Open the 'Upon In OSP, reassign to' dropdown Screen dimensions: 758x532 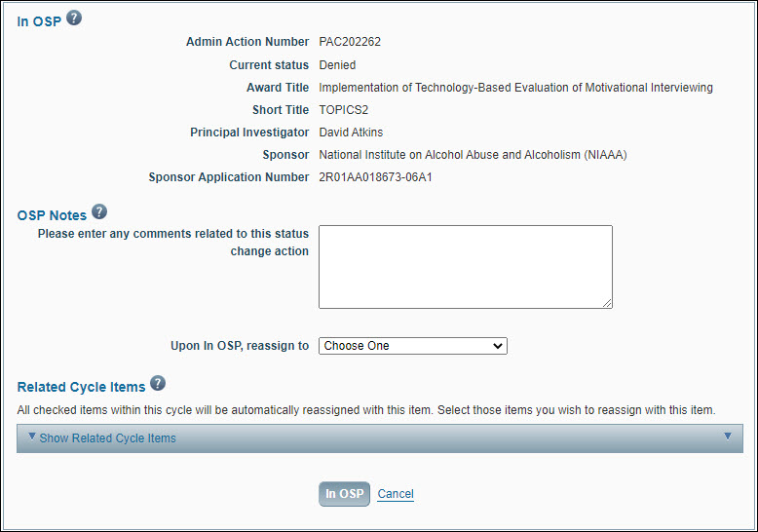click(x=413, y=346)
